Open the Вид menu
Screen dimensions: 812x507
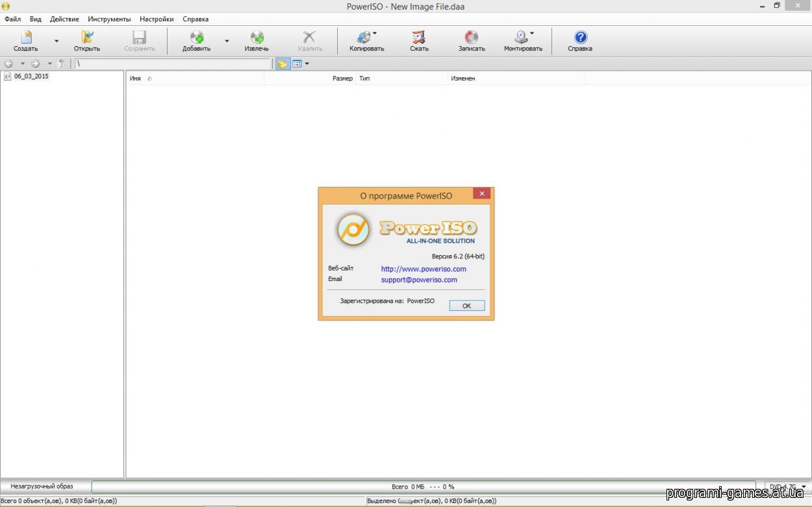(36, 19)
